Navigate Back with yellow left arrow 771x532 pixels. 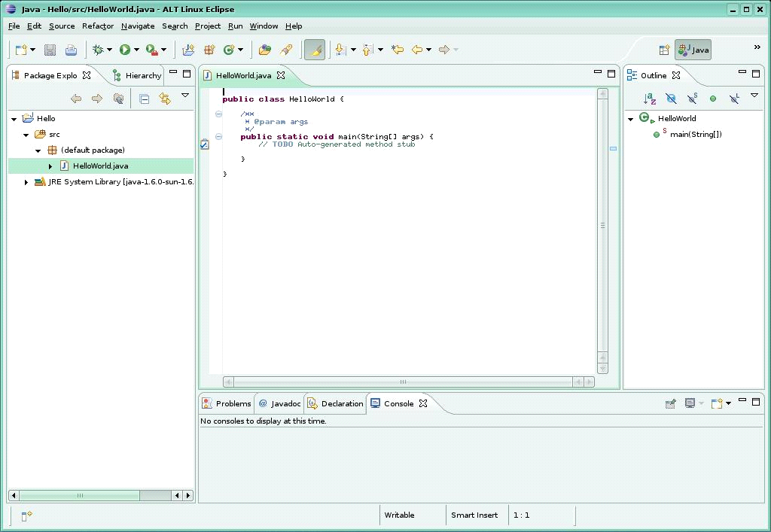tap(417, 50)
